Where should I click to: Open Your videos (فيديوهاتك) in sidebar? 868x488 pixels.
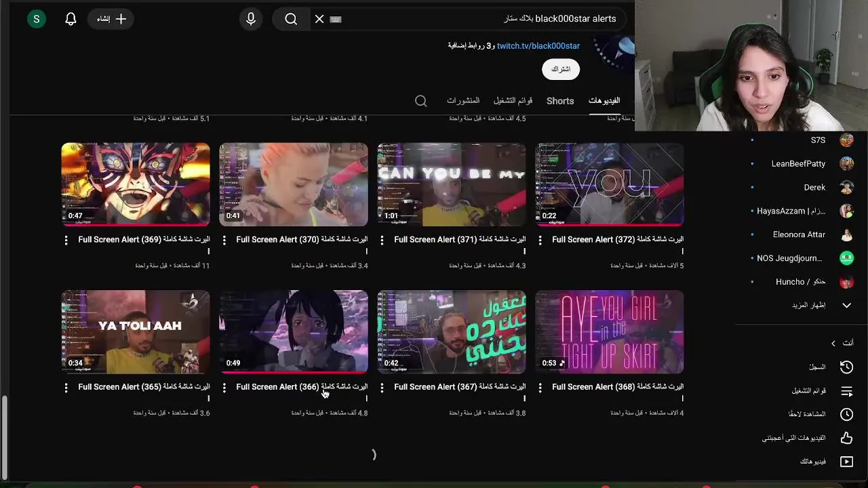[800, 462]
